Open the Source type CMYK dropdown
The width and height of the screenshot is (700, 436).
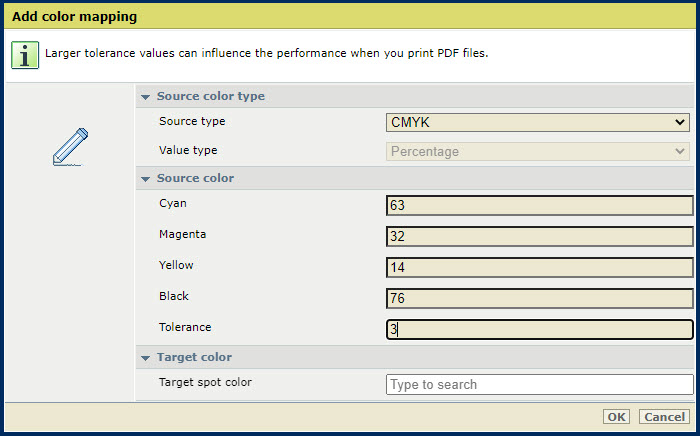click(538, 123)
